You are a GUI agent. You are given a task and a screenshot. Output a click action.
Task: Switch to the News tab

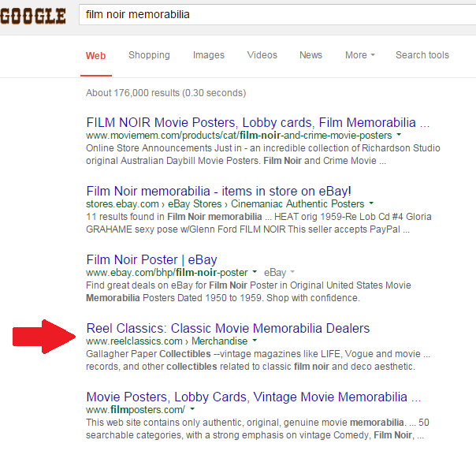[x=311, y=55]
